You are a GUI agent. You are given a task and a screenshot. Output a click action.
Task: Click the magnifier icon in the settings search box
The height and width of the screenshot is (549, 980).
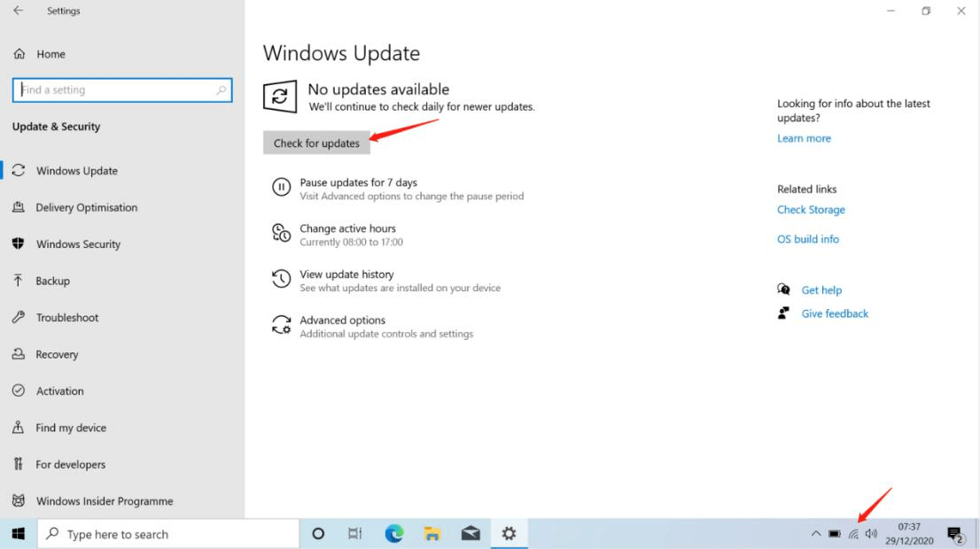[x=222, y=90]
